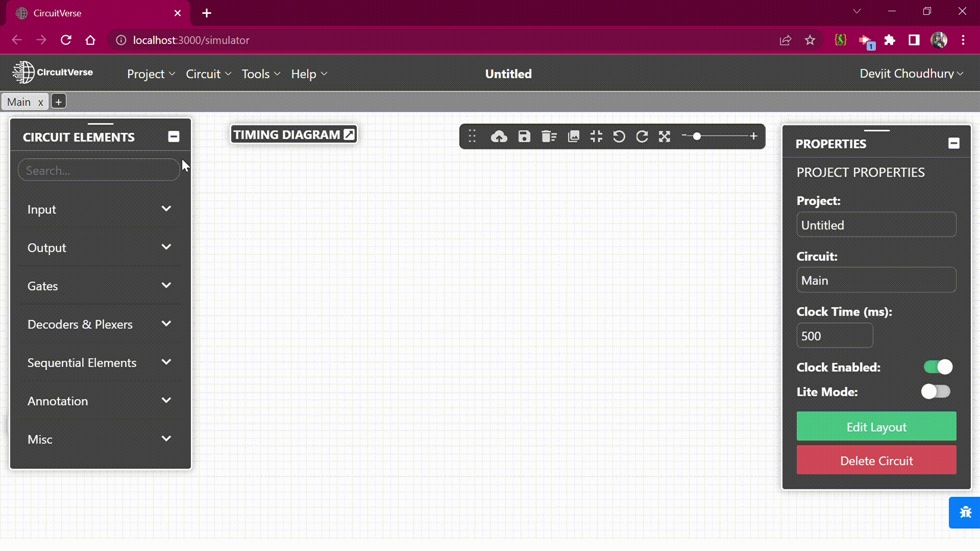Click the Delete Circuit button
Screen dimensions: 980x551
(x=876, y=460)
